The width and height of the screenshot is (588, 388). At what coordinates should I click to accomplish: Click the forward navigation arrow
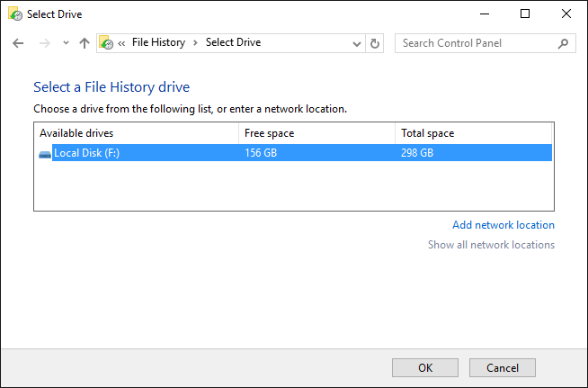[45, 43]
